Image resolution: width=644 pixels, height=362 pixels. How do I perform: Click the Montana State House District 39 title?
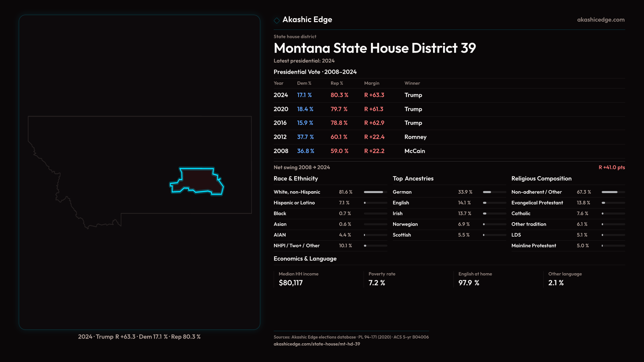375,48
